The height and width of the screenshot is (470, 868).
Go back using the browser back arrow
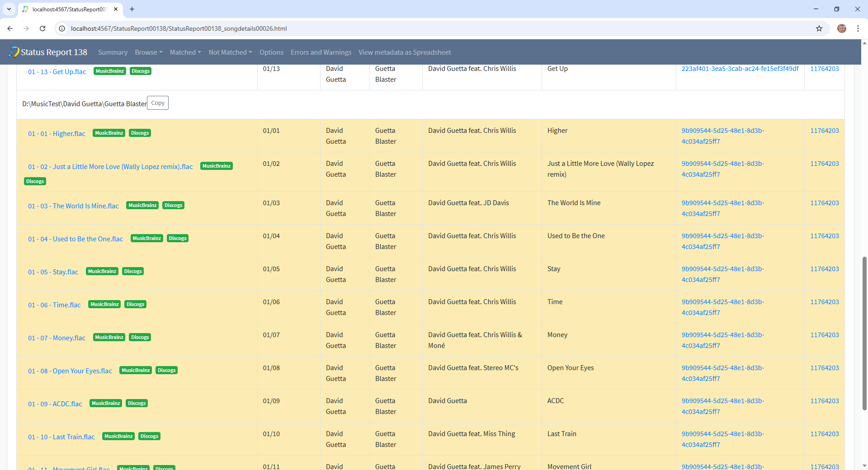[x=10, y=28]
